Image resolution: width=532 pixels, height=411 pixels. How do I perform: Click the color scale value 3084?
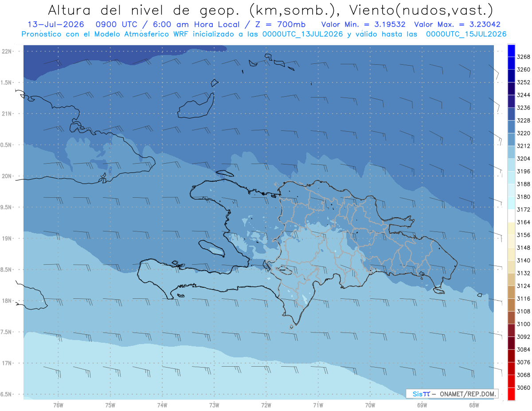tap(523, 350)
